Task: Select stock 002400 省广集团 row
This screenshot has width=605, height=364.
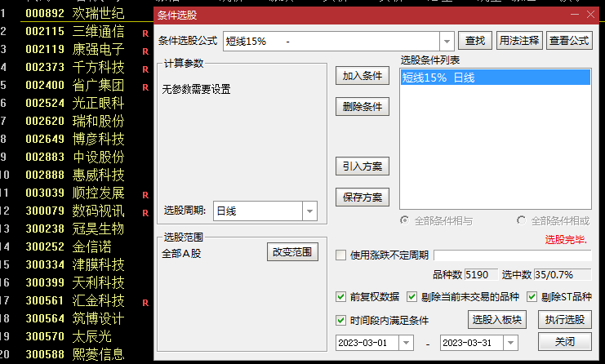Action: (x=75, y=85)
